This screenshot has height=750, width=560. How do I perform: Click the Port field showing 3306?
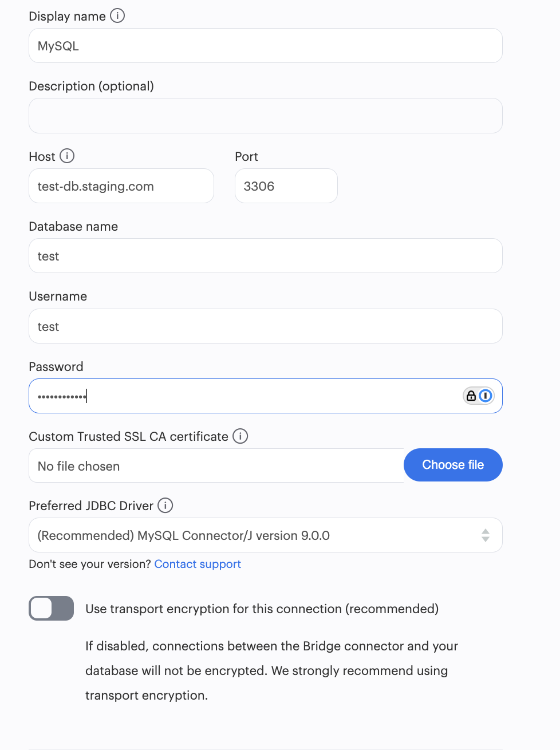pyautogui.click(x=286, y=185)
